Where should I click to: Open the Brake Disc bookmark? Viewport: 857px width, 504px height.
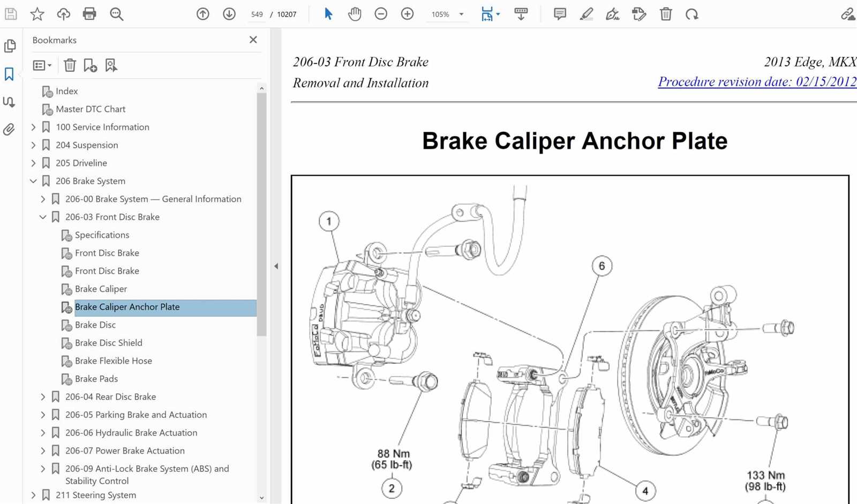tap(95, 325)
